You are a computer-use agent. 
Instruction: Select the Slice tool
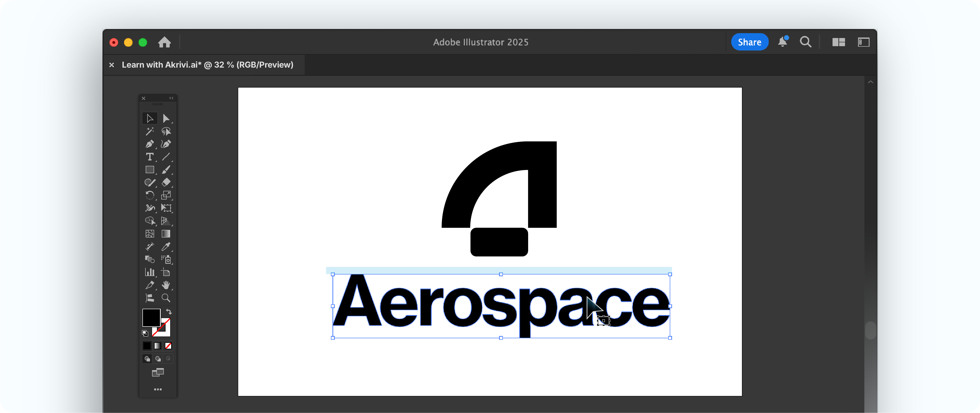click(150, 285)
